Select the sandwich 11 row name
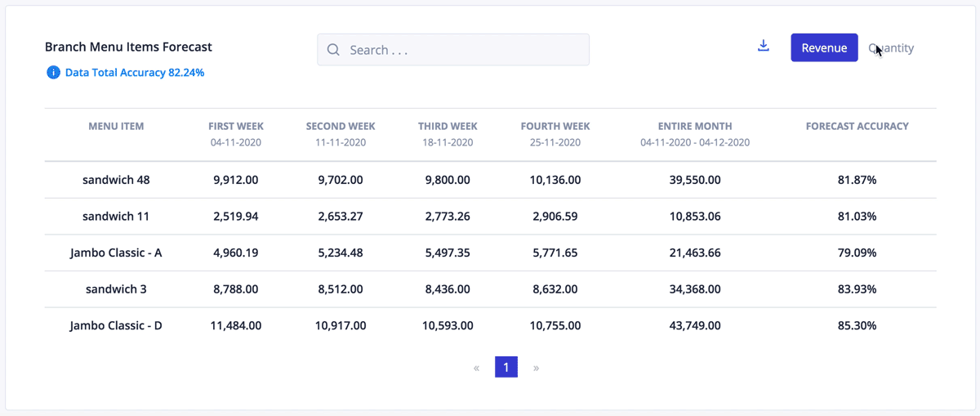Screen dimensions: 980x416 click(x=116, y=217)
